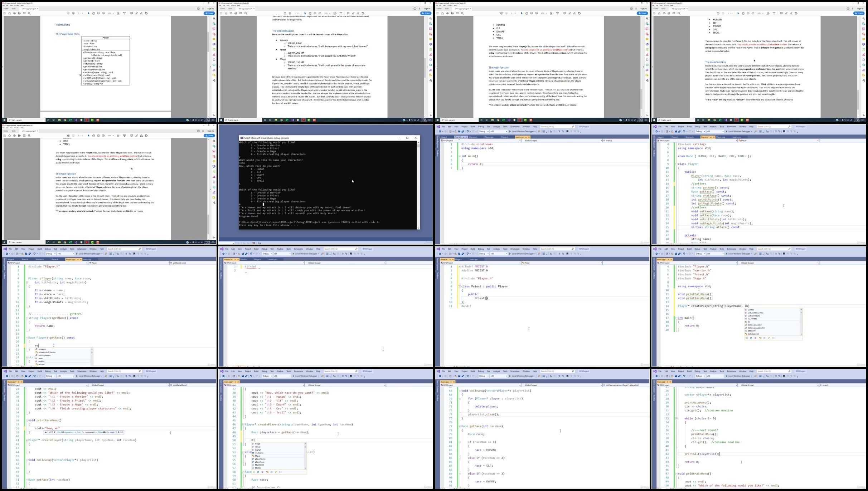Image resolution: width=868 pixels, height=491 pixels.
Task: Click previous page arrow in Instructions PDF window
Action: coord(68,13)
